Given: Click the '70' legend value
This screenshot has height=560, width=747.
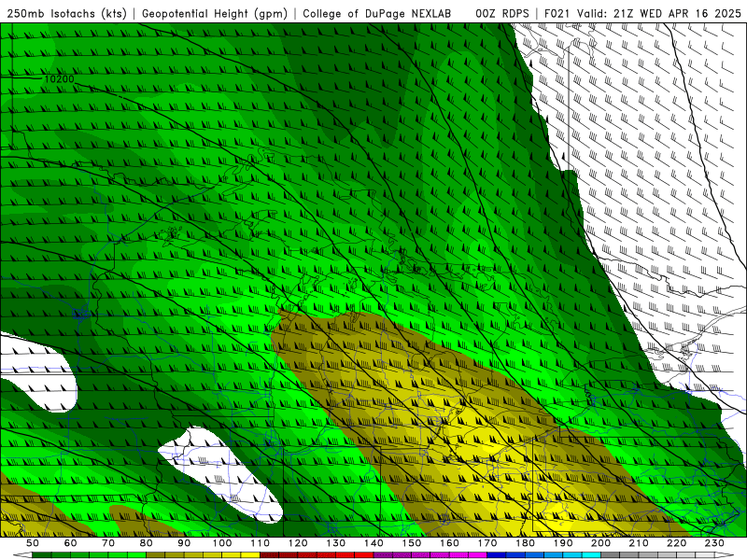Looking at the screenshot, I should 108,543.
